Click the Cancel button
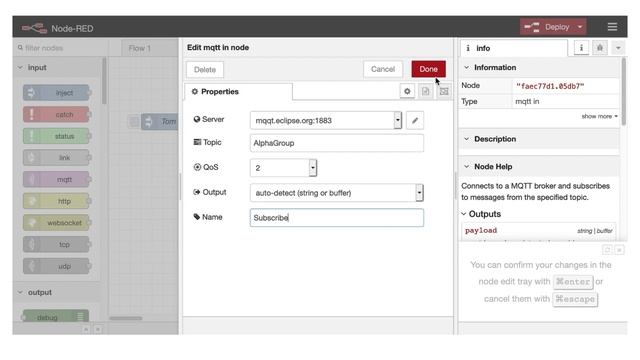 tap(382, 69)
